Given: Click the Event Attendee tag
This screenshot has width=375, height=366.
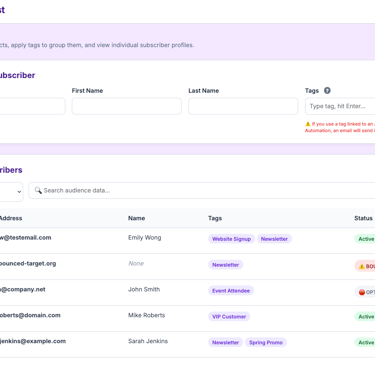Looking at the screenshot, I should [231, 291].
